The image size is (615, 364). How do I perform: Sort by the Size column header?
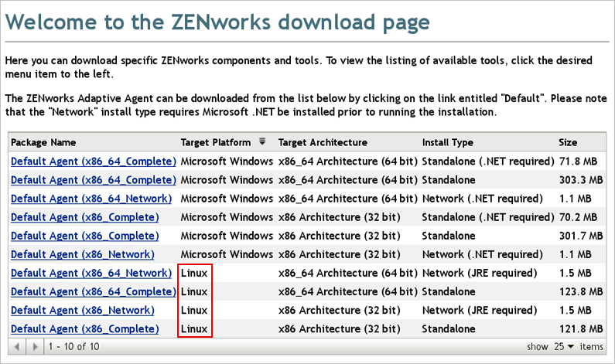[x=568, y=142]
